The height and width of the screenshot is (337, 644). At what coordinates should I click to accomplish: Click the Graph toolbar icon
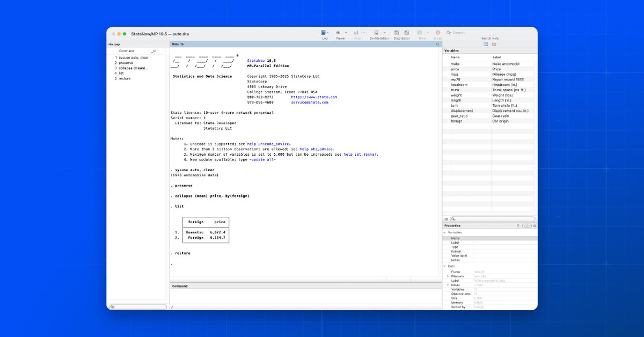(x=356, y=33)
